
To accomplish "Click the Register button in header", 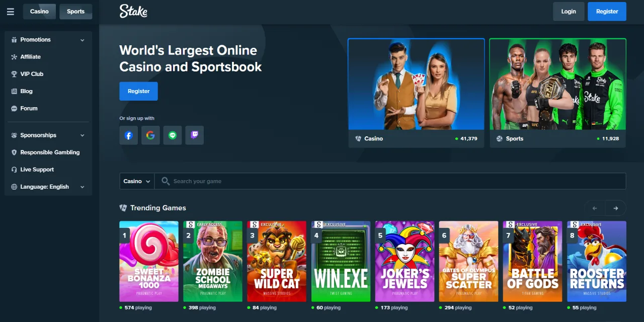I will click(x=607, y=12).
